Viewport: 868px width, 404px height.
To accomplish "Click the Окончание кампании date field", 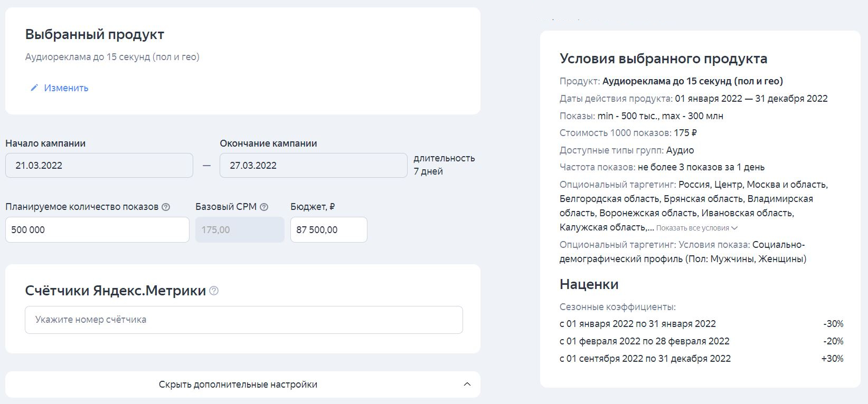I will coord(314,165).
